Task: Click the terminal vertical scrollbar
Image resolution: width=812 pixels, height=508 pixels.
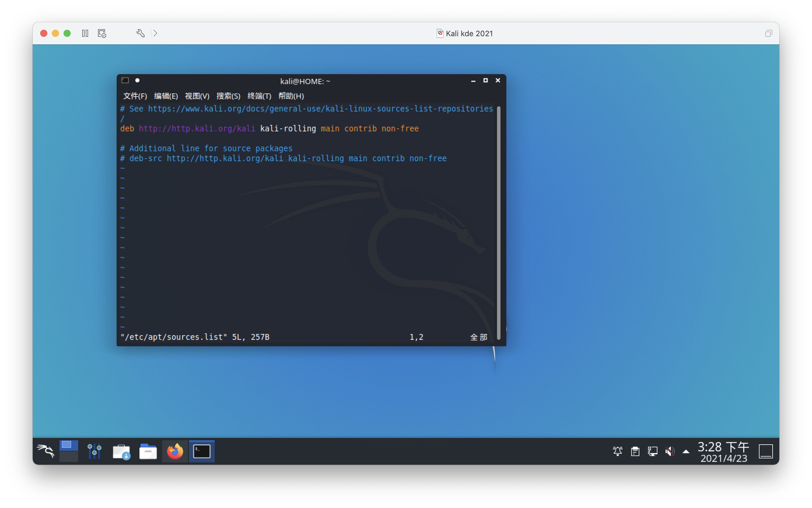Action: coord(499,223)
